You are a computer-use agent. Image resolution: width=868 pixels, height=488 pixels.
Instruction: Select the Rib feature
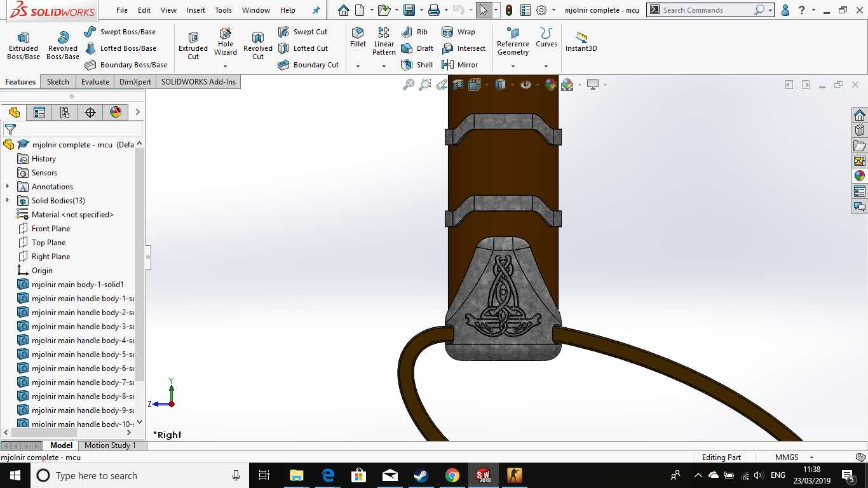click(x=414, y=32)
